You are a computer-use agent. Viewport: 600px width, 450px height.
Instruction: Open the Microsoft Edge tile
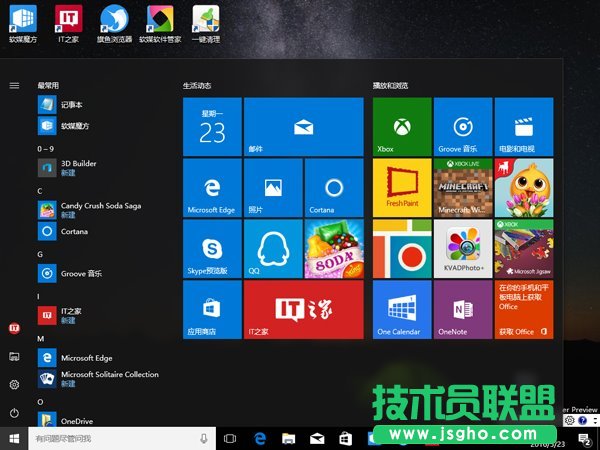(x=212, y=188)
